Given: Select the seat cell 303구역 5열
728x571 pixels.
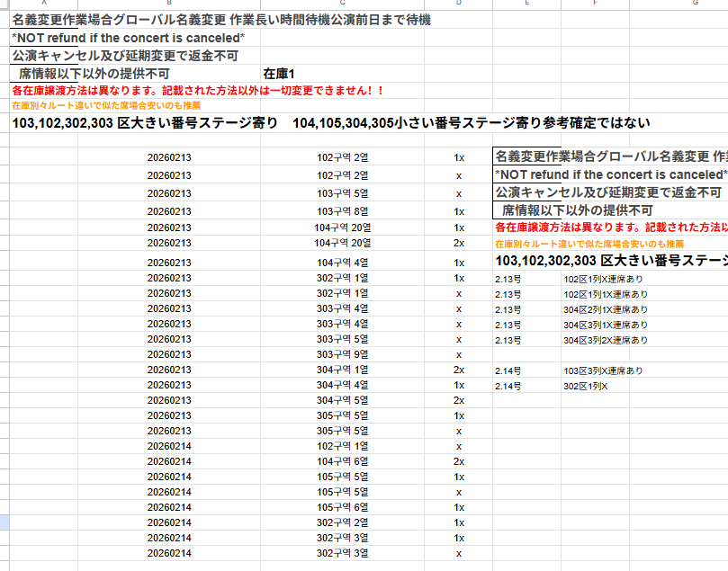Looking at the screenshot, I should click(343, 339).
